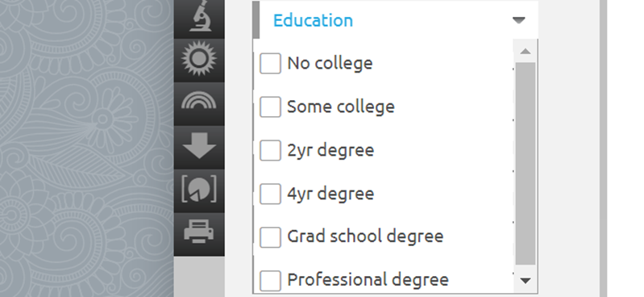644x297 pixels.
Task: Tick the Some college checkbox
Action: (x=270, y=107)
